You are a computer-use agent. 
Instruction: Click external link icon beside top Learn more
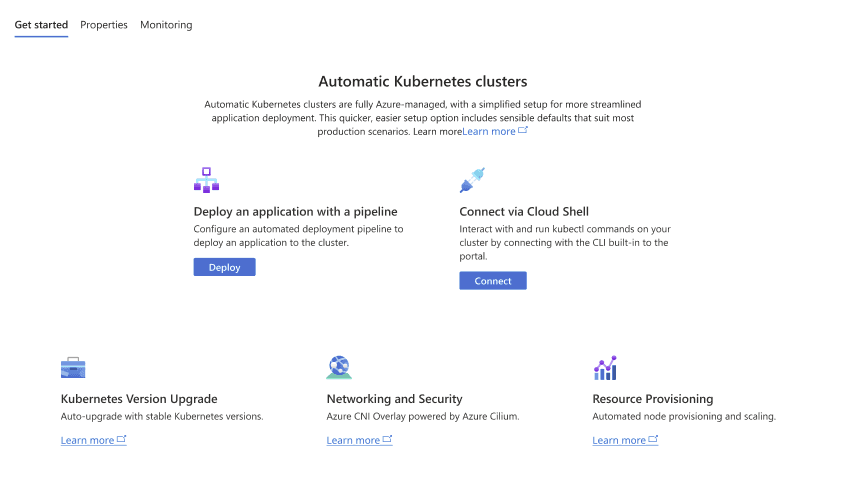523,130
